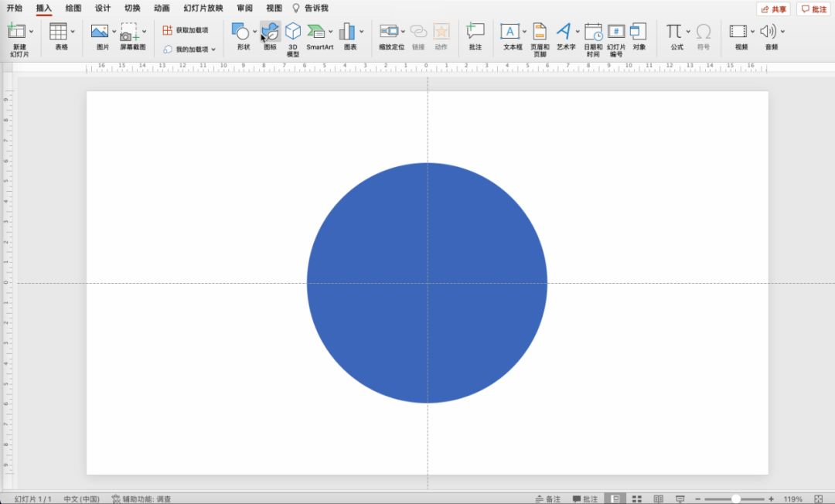The image size is (835, 504).
Task: Open the Slide Show (幻灯片放映) tab
Action: 203,8
